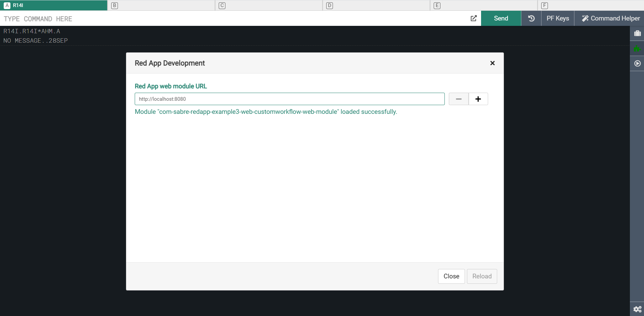Click the briefcase icon in right sidebar
Viewport: 644px width, 316px height.
click(x=637, y=33)
